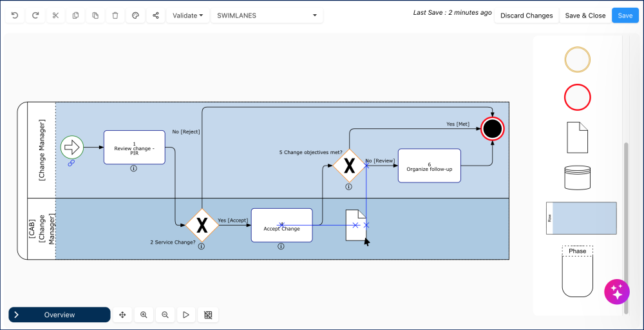Screen dimensions: 644x330
Task: Click the shape palette vertical scrollbar
Action: [626, 229]
